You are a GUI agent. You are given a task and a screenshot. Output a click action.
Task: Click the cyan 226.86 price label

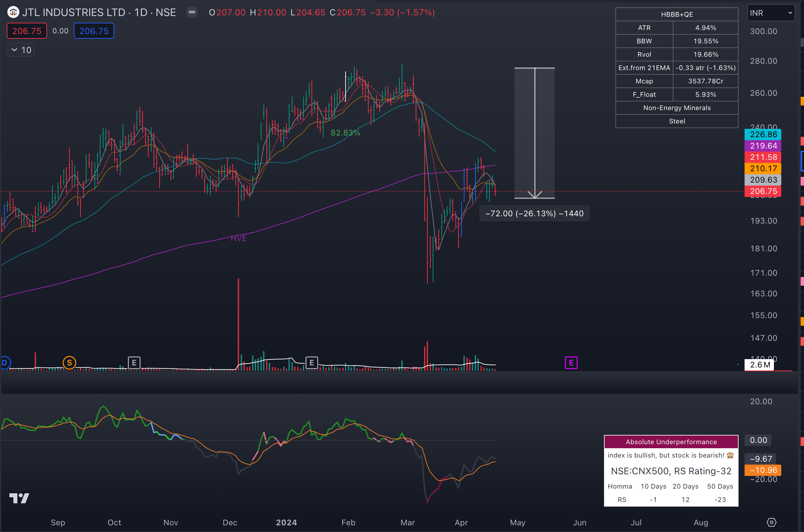763,135
